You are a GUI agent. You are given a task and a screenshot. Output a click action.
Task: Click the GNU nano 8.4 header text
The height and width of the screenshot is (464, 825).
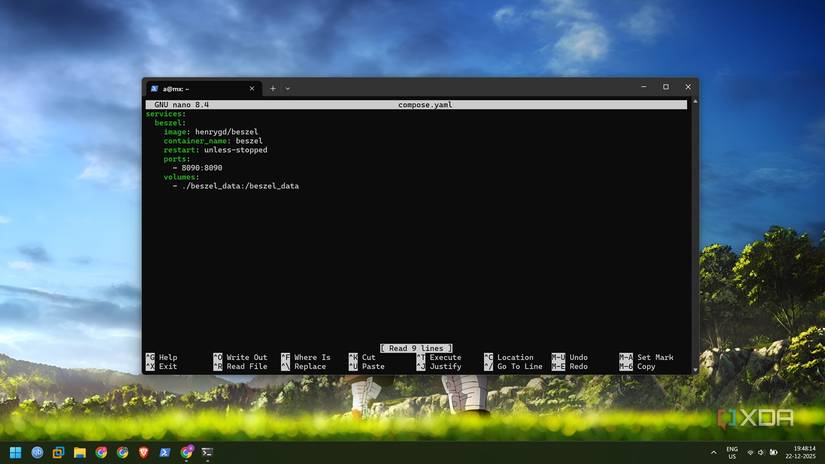[182, 105]
